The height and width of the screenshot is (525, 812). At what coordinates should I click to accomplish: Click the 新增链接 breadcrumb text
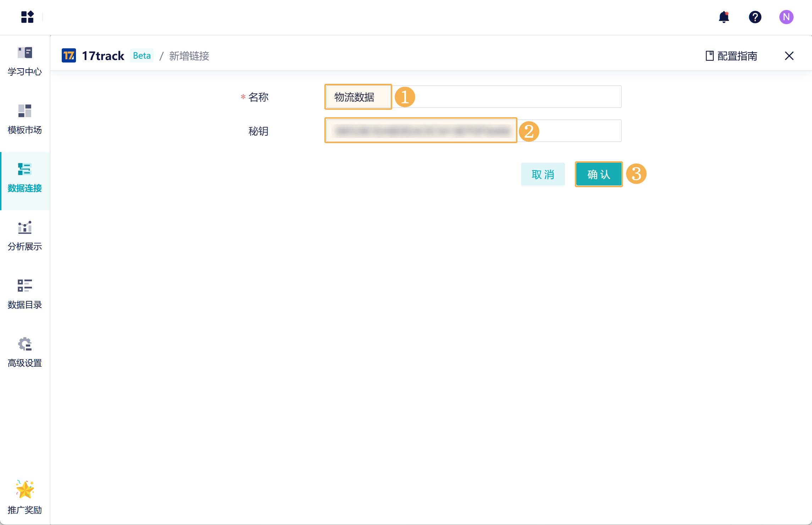[x=189, y=56]
